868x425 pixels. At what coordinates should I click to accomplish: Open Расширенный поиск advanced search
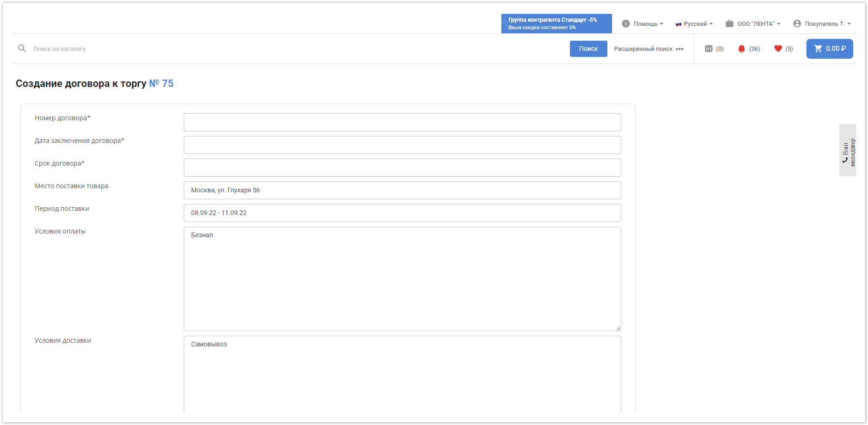pos(648,49)
